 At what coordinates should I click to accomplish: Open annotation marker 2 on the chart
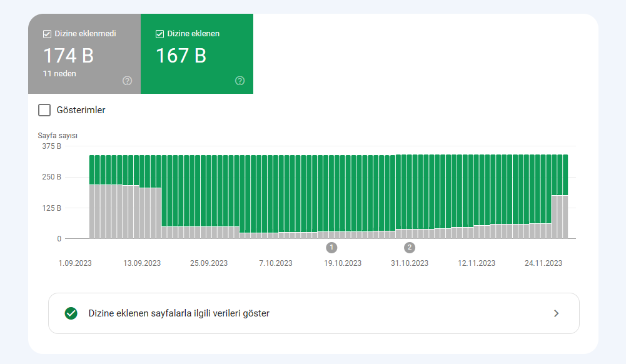409,248
